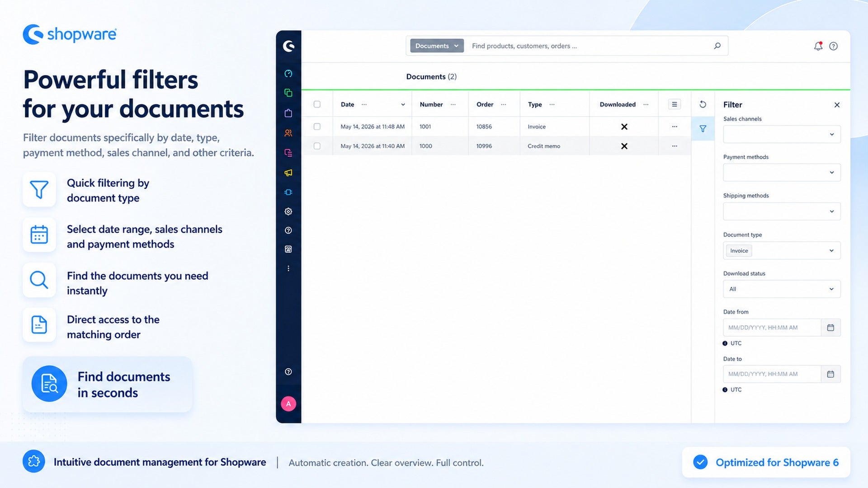Open the report icon above the sidebar three-dot menu
This screenshot has height=488, width=868.
[288, 249]
